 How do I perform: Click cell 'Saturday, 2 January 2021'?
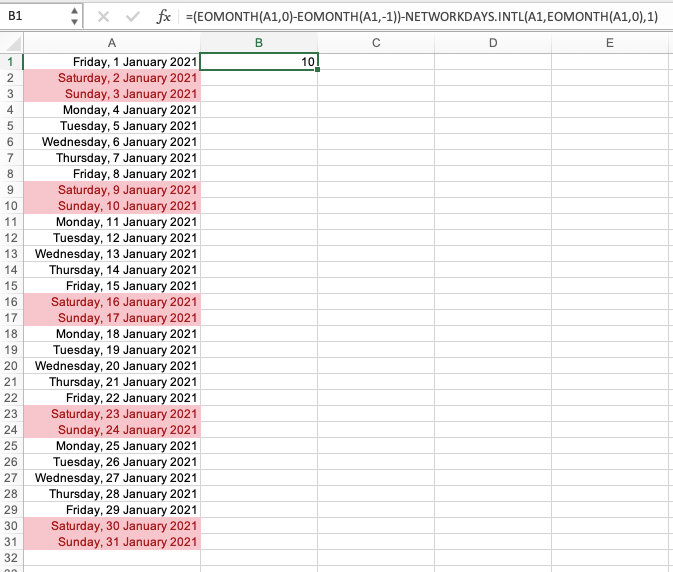112,78
